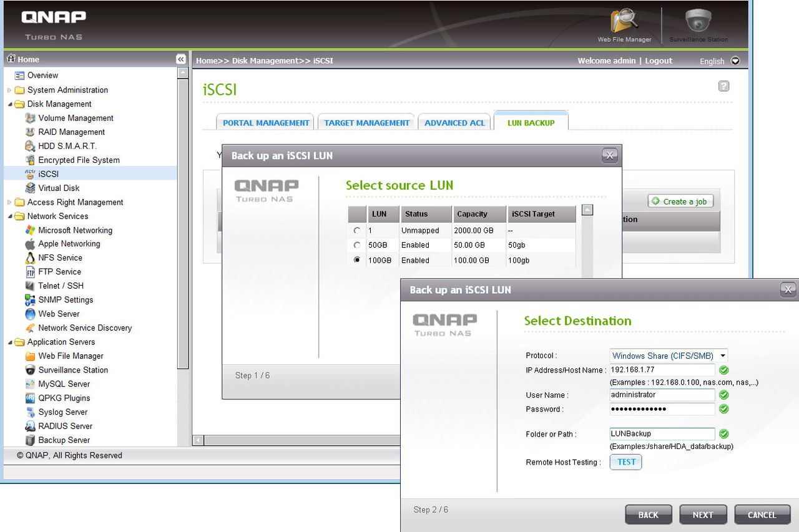Viewport: 799px width, 532px height.
Task: Click Backup Server icon
Action: click(30, 440)
